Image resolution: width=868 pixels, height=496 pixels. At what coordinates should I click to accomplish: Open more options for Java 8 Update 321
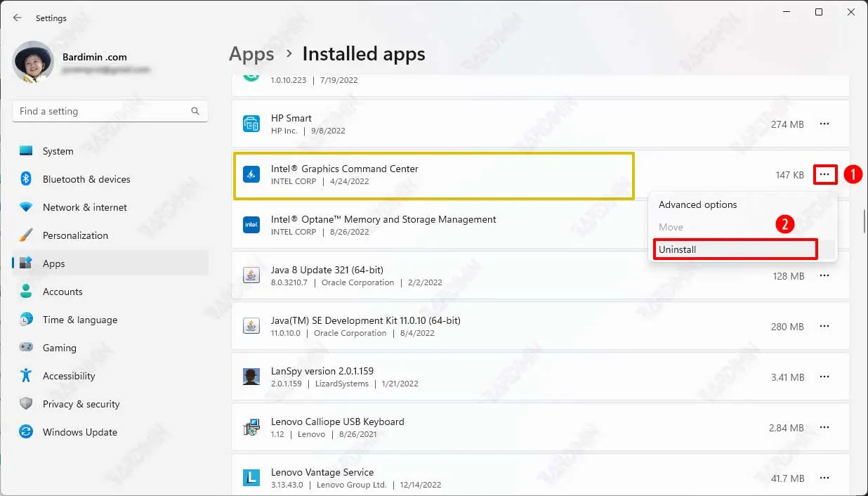tap(824, 276)
